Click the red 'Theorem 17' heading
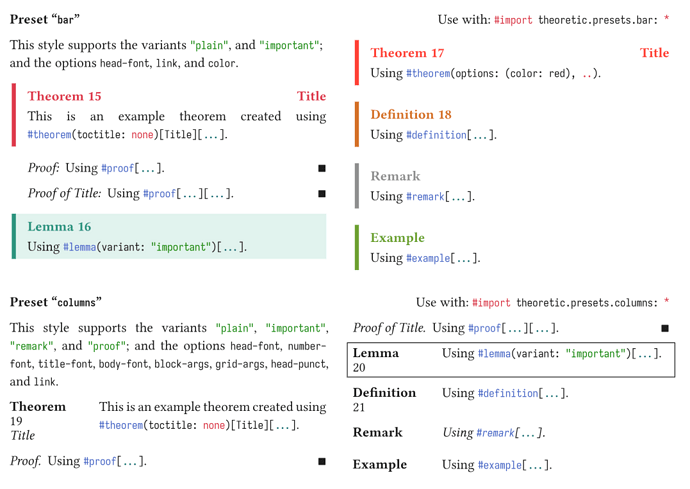The width and height of the screenshot is (690, 489). coord(407,53)
